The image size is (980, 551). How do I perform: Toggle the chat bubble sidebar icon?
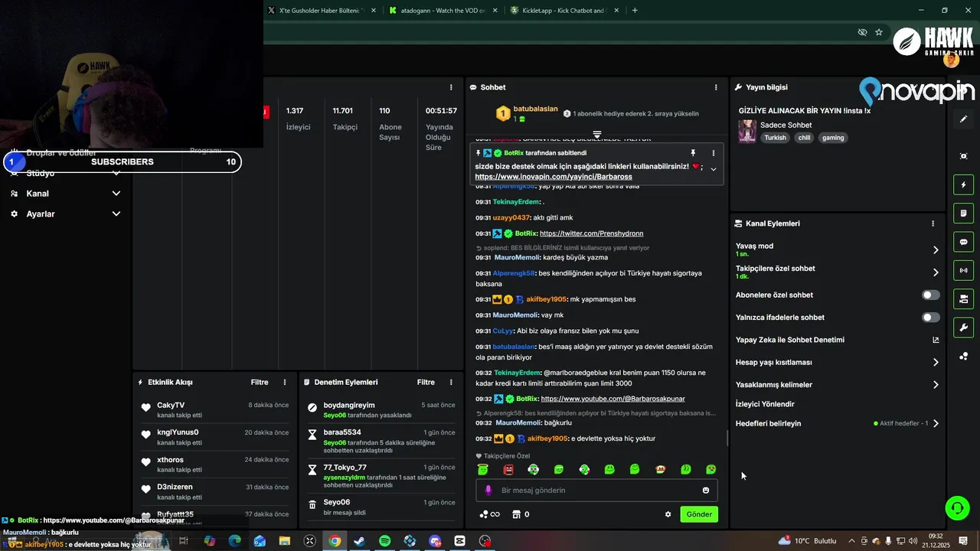[x=963, y=242]
